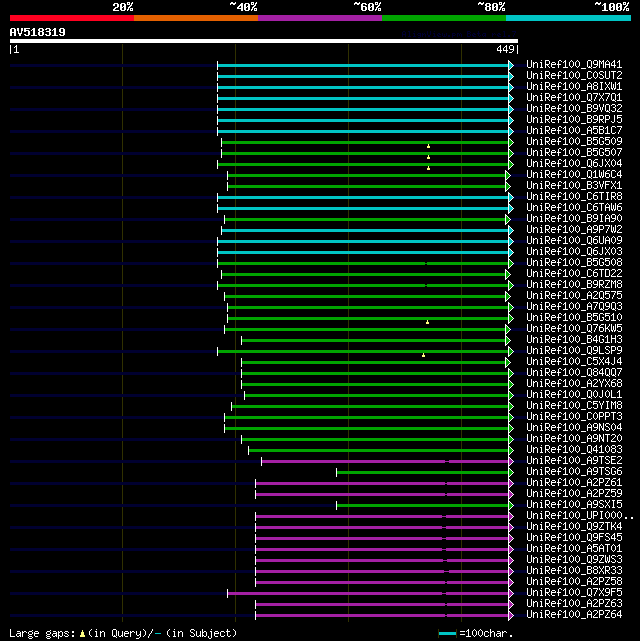Open hit UniRef100_Q9MA41
The image size is (640, 641).
[574, 65]
